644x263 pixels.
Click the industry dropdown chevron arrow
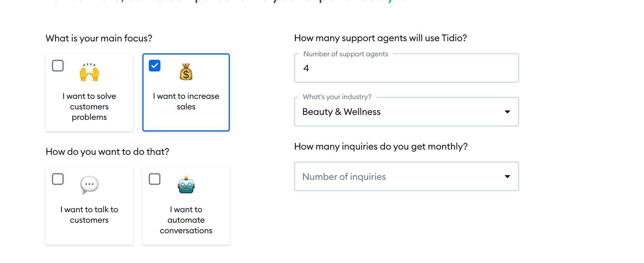pyautogui.click(x=507, y=111)
